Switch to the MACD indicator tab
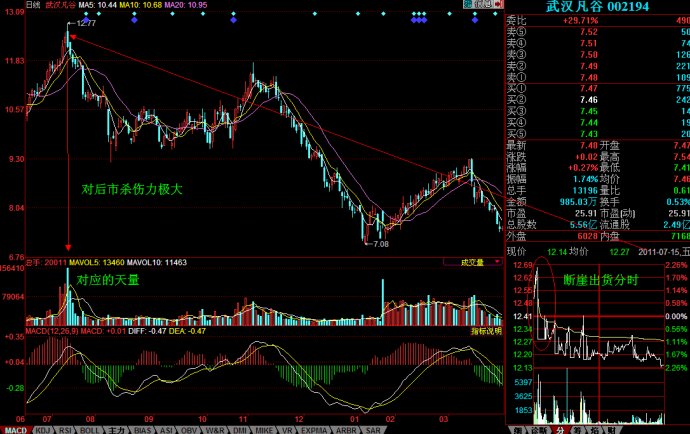 (15, 430)
